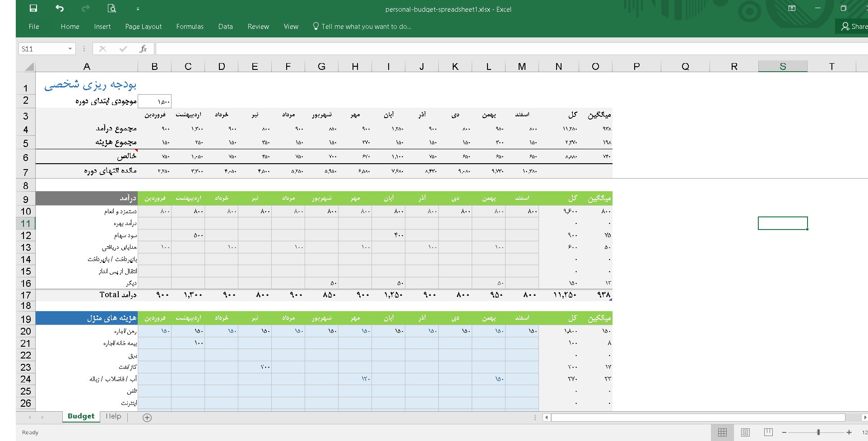Open the File menu
Screen dimensions: 868x441
[34, 27]
